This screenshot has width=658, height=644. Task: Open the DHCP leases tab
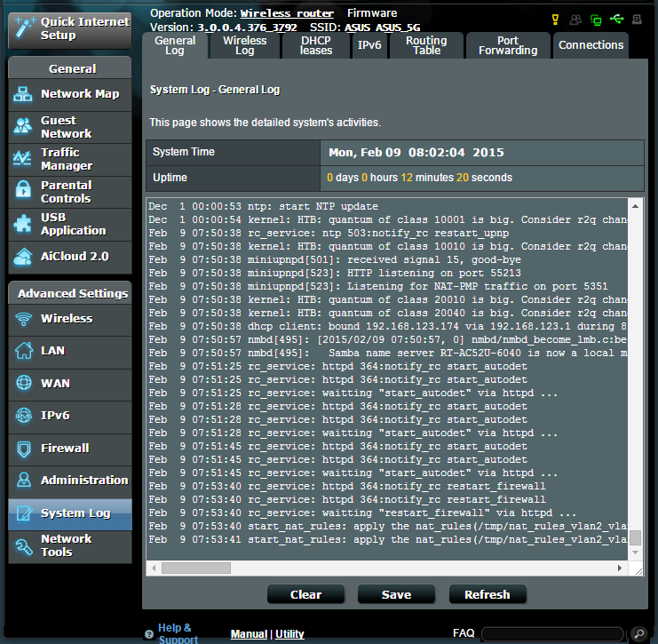(316, 45)
